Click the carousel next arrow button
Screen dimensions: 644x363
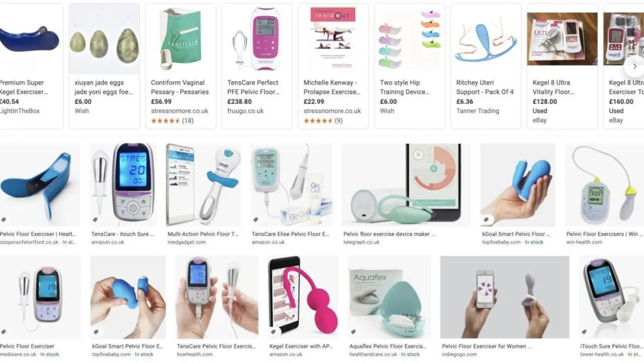coord(634,66)
